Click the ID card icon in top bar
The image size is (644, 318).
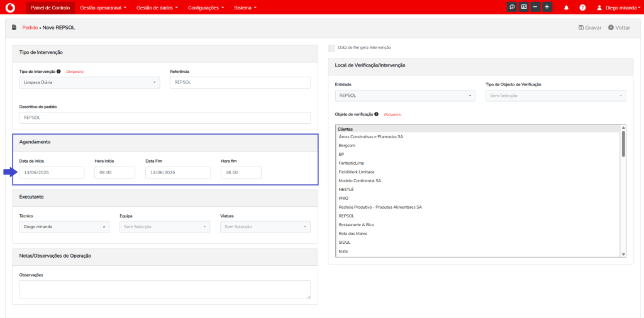pos(524,8)
